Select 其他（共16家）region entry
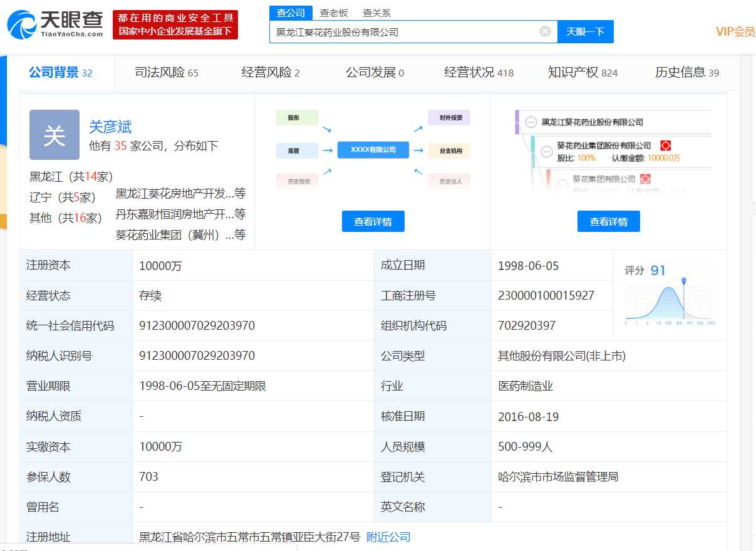The height and width of the screenshot is (551, 756). pyautogui.click(x=66, y=218)
